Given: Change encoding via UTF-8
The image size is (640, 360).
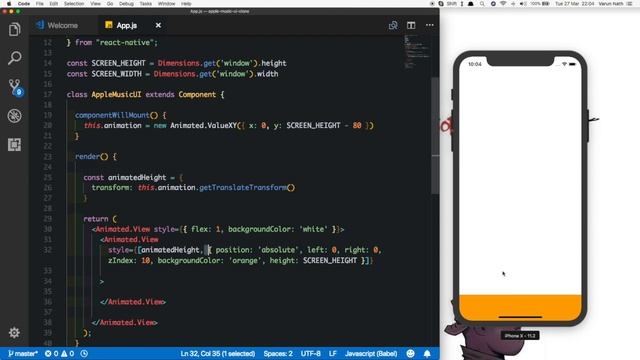Looking at the screenshot, I should [x=311, y=353].
